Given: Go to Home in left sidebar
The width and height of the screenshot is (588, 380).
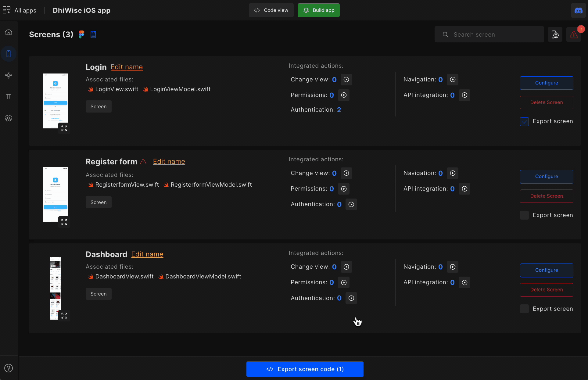Looking at the screenshot, I should pos(9,32).
